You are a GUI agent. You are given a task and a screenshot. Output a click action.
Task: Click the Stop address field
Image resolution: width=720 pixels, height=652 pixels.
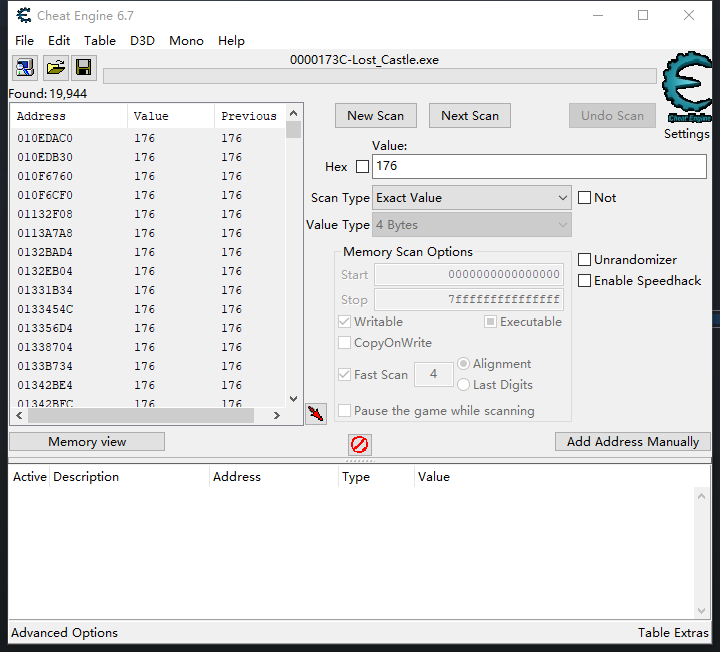[x=469, y=300]
